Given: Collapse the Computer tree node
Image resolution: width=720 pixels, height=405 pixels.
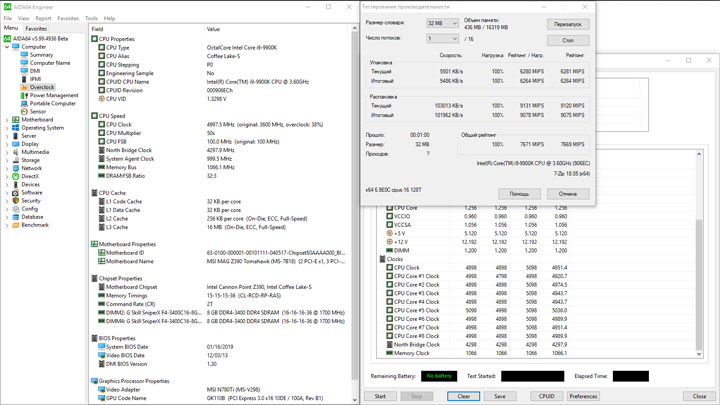Looking at the screenshot, I should point(7,47).
